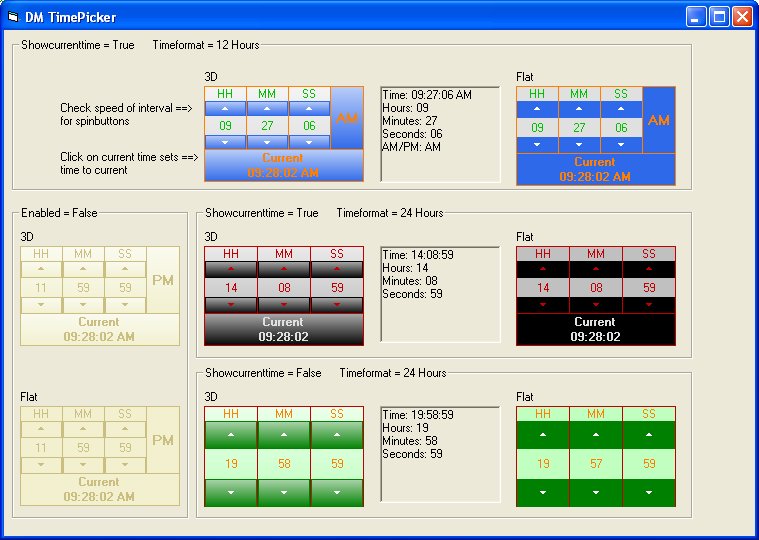Increase hours in green 3D picker
The image size is (759, 540).
231,435
